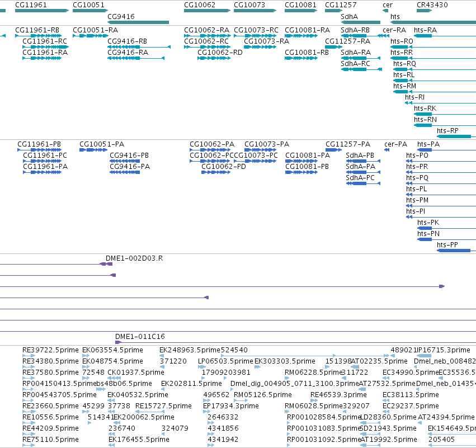Select the cer gene label

point(388,5)
